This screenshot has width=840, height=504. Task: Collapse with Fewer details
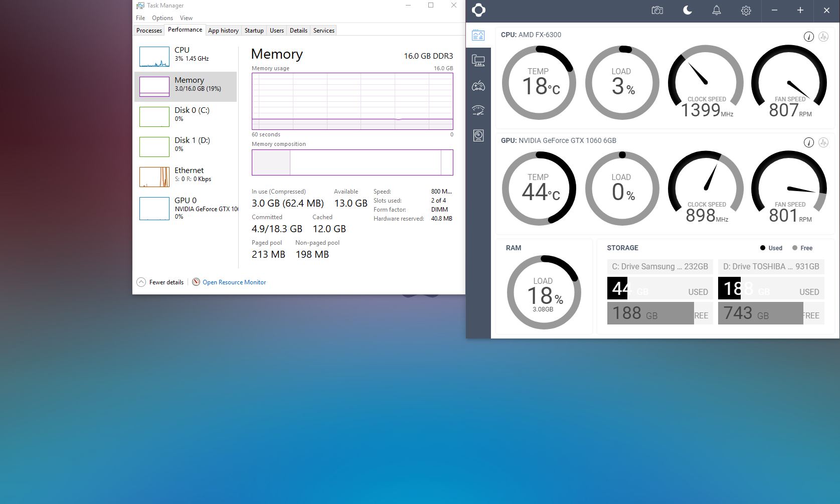pos(160,282)
